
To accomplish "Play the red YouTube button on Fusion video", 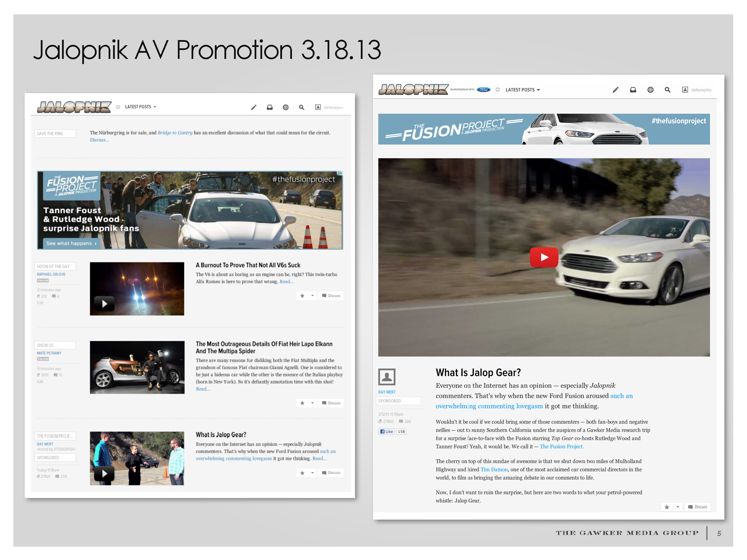I will pyautogui.click(x=544, y=257).
